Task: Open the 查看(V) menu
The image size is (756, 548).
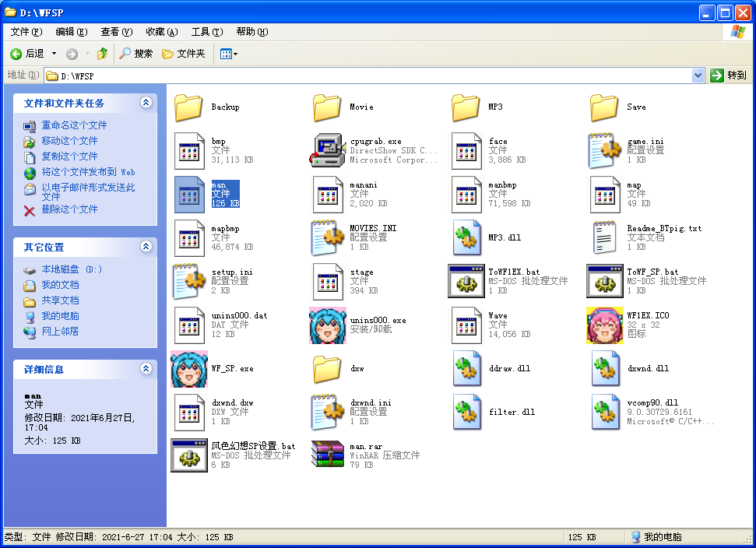Action: tap(116, 32)
